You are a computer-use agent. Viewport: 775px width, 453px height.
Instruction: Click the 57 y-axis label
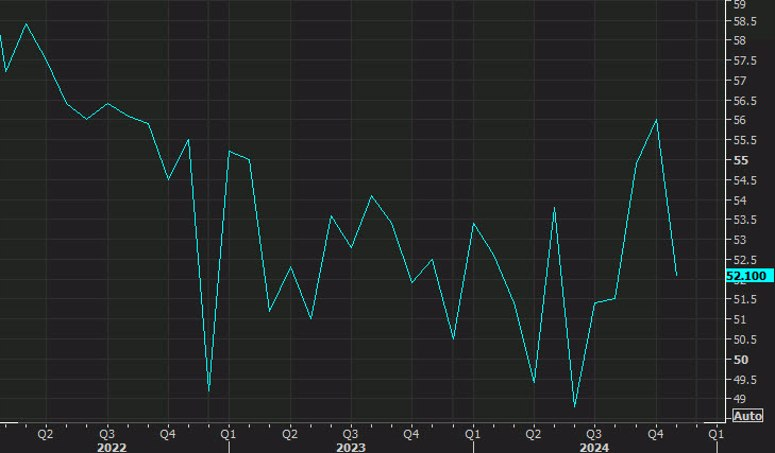tap(740, 81)
